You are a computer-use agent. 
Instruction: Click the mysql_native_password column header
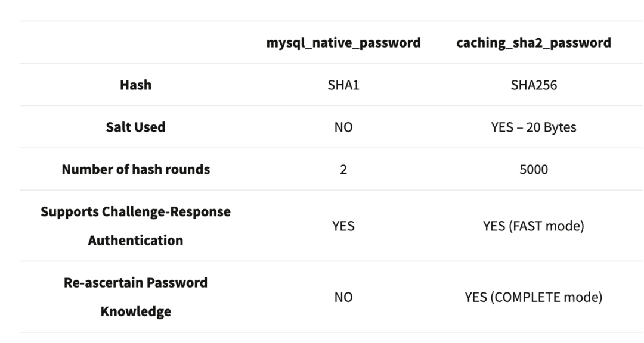coord(343,43)
